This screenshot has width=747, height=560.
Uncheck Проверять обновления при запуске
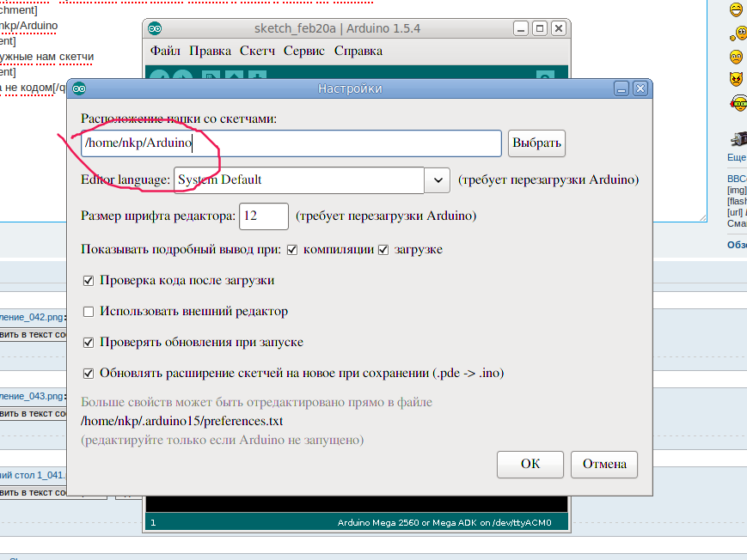(89, 343)
